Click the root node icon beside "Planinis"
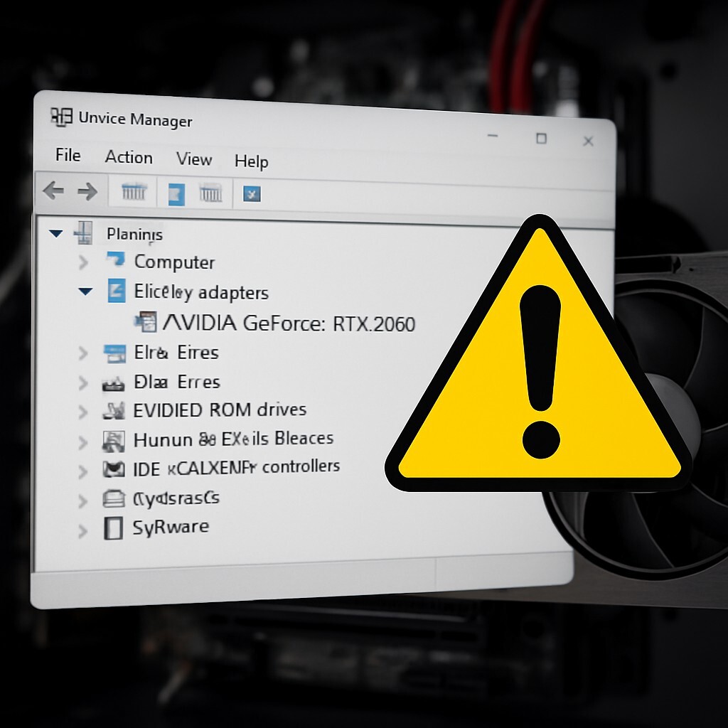This screenshot has width=728, height=728. [83, 232]
